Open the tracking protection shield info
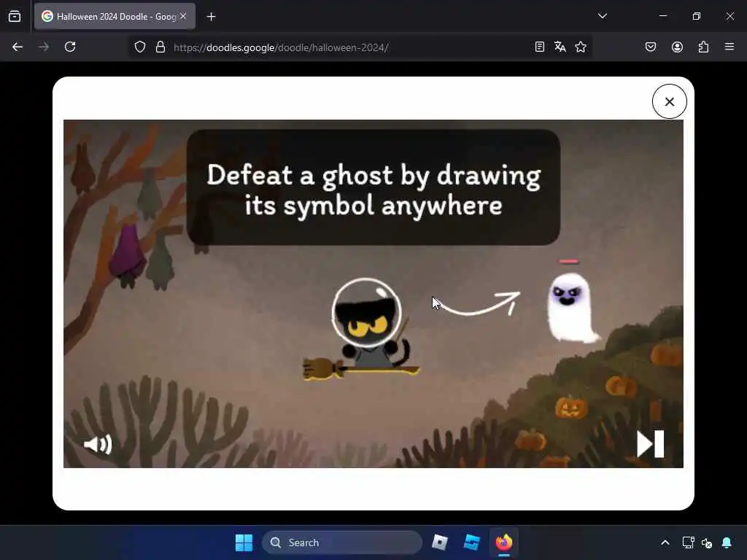747x560 pixels. (139, 47)
